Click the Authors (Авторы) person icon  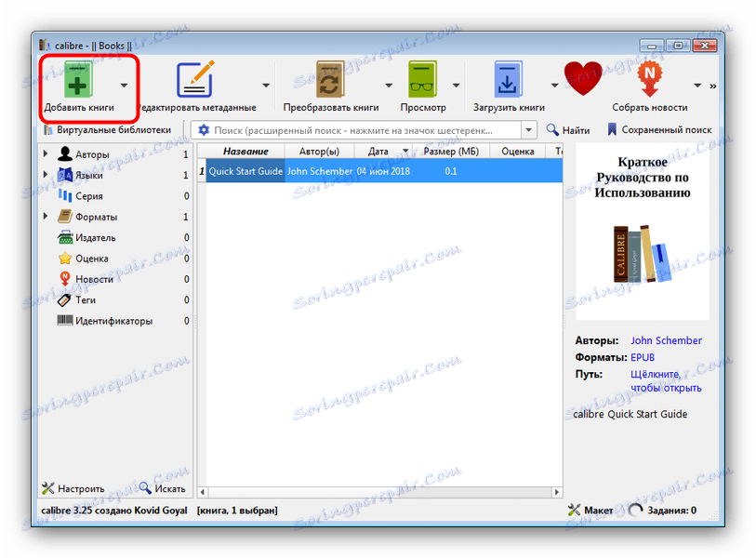point(64,153)
